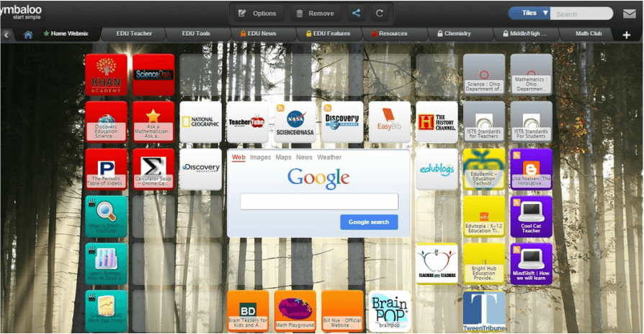Open The History Channel tile

point(437,122)
